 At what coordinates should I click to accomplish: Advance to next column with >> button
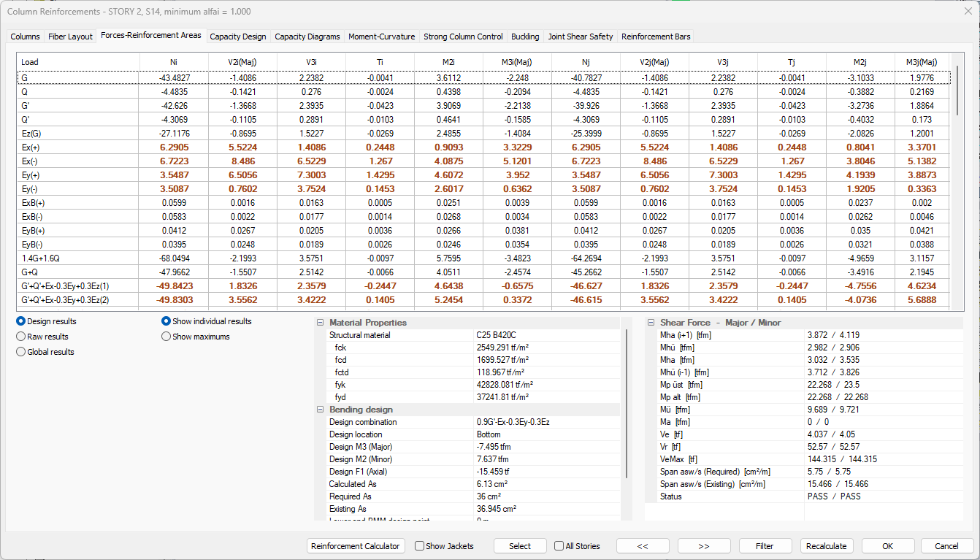pos(704,546)
